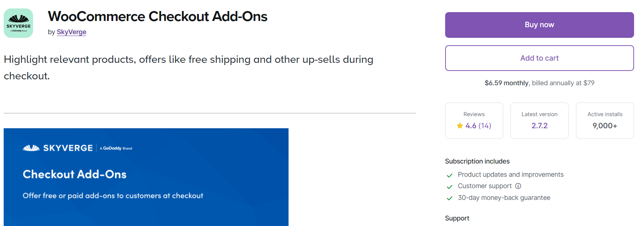
Task: Click the checkmark beside Customer support
Action: pos(449,187)
